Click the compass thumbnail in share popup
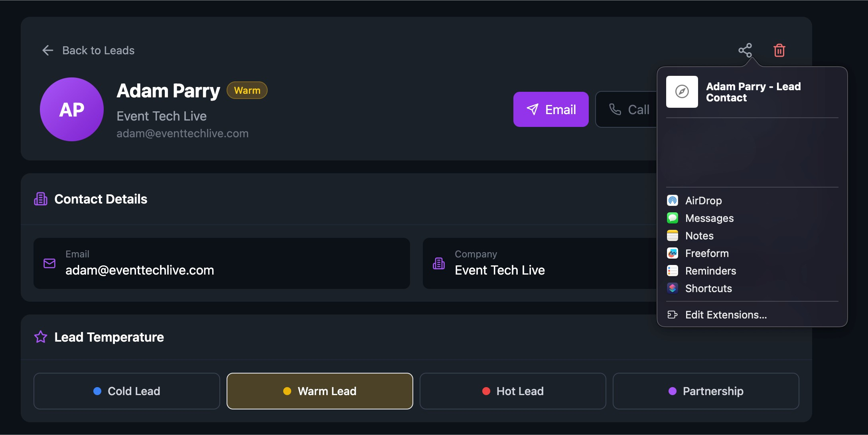 click(x=682, y=92)
